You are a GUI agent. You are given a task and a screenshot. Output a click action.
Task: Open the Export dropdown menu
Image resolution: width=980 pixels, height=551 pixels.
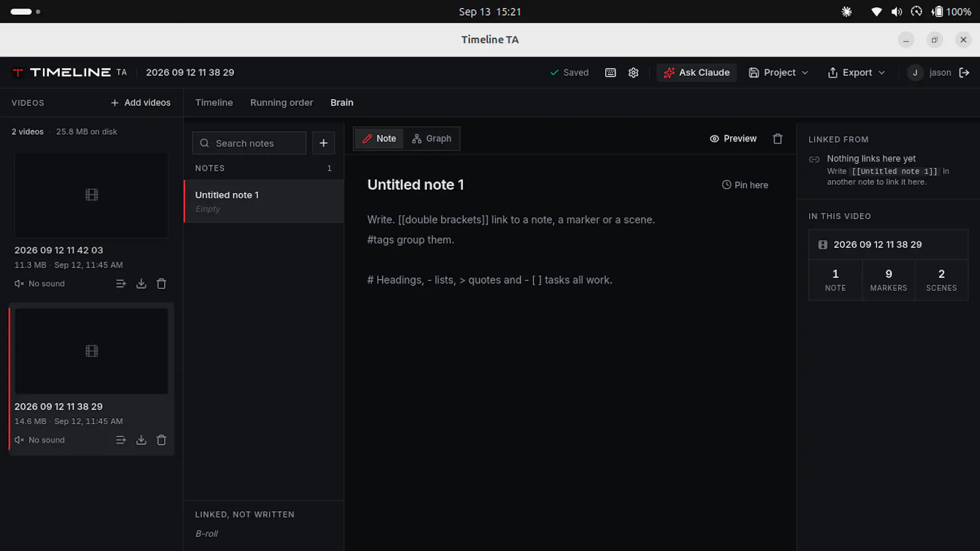click(856, 72)
